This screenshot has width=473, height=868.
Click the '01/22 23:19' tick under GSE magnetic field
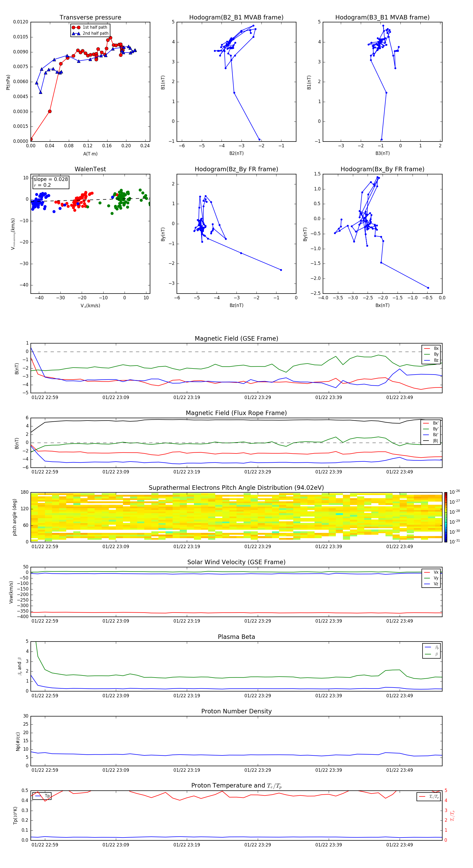187,397
